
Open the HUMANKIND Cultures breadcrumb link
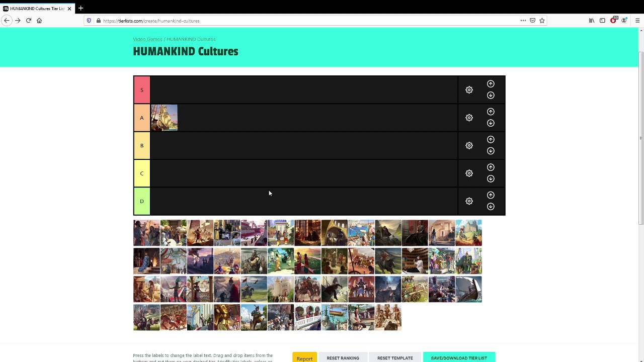pos(191,39)
